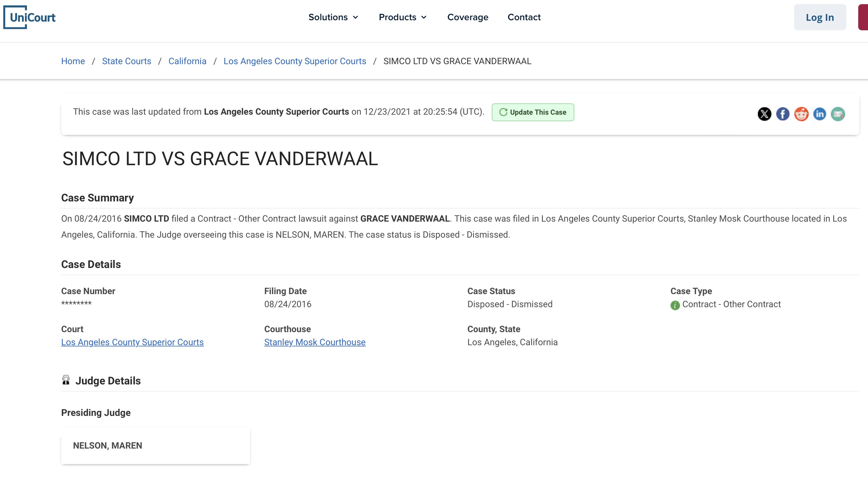Expand the Products dropdown menu
Image resolution: width=868 pixels, height=478 pixels.
coord(403,17)
